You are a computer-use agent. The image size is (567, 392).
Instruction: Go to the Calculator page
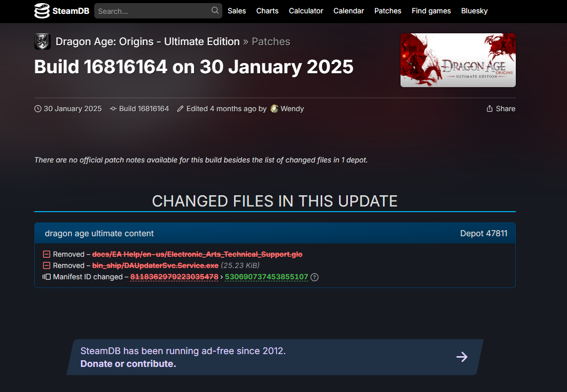click(x=306, y=11)
